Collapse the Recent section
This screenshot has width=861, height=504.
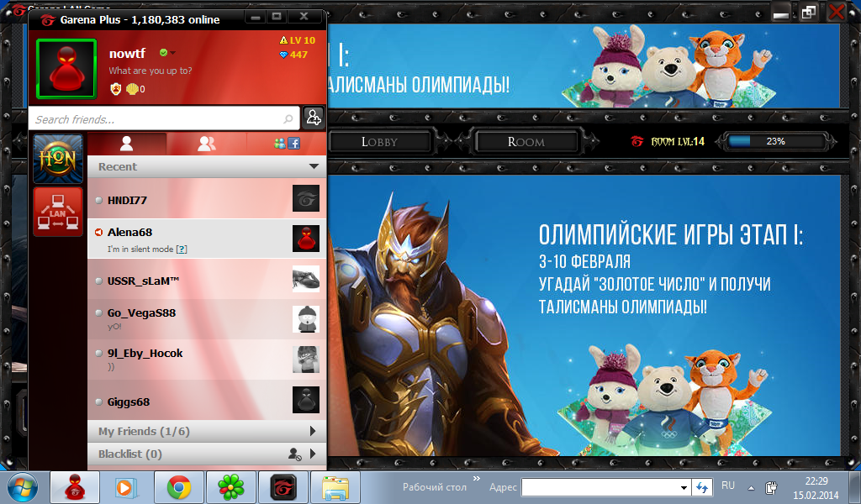coord(314,166)
